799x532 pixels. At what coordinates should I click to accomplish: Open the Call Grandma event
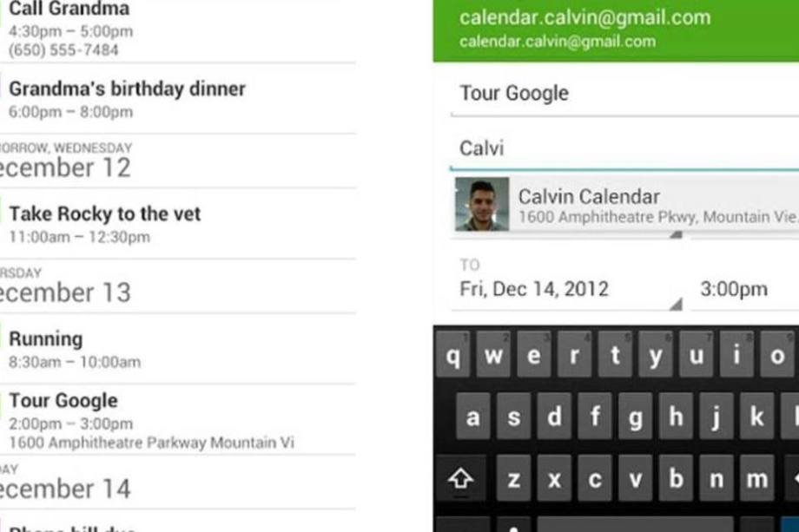point(174,30)
